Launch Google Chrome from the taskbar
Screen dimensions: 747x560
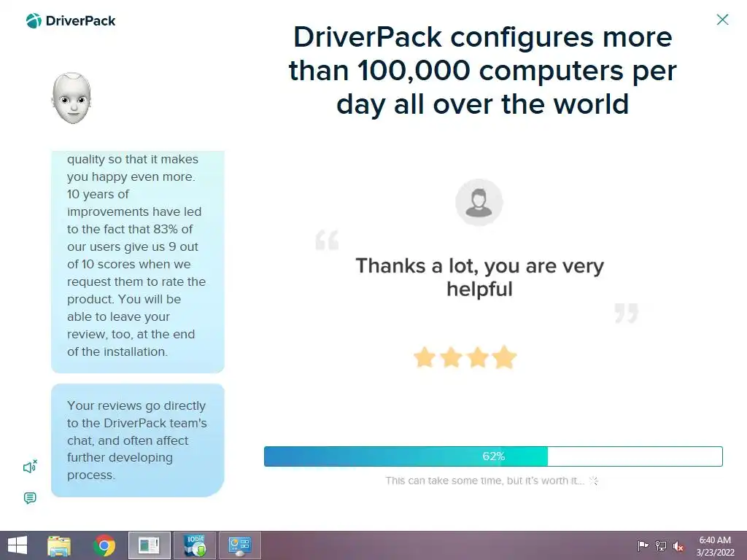(104, 545)
